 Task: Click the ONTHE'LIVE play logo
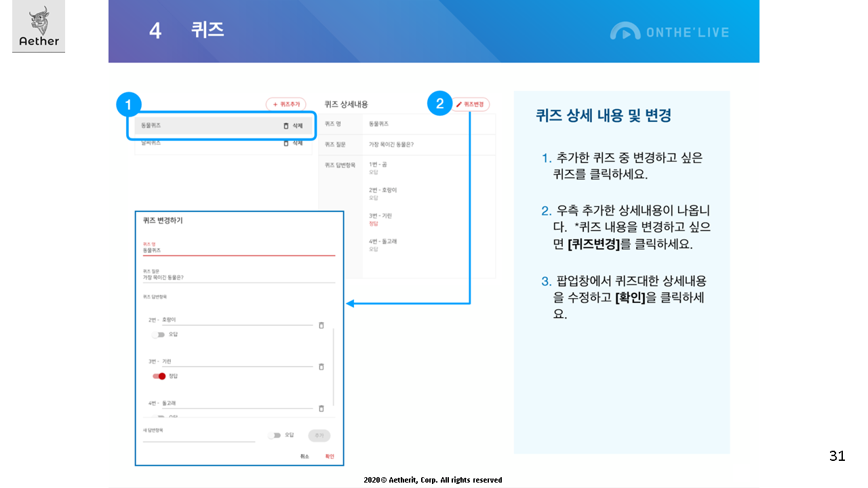point(625,31)
